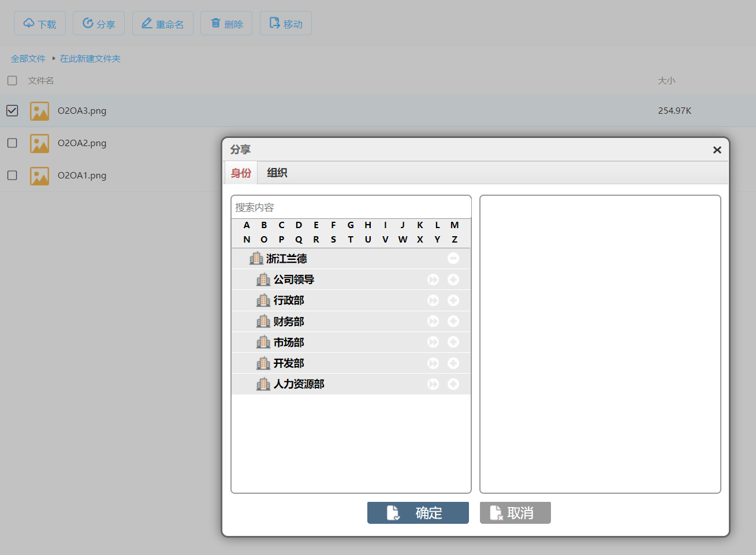The image size is (756, 555).
Task: Click the O2OA3.png image file icon
Action: (x=40, y=111)
